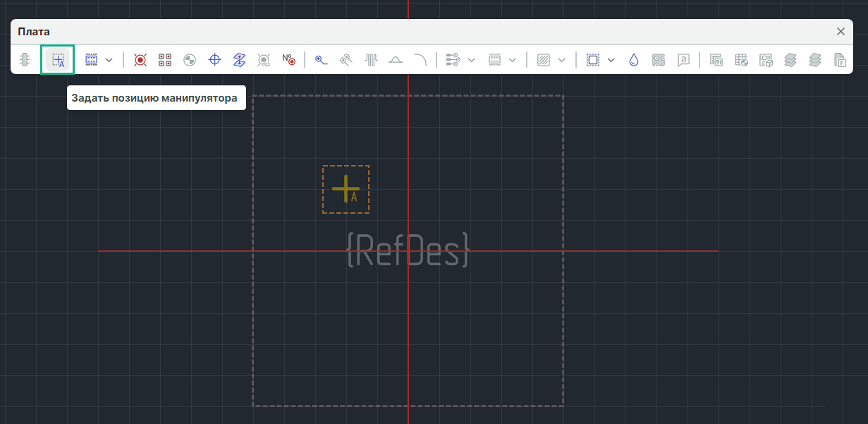Expand dropdown next to the dotted-row component icon
Viewport: 868px width, 424px height.
coord(109,60)
